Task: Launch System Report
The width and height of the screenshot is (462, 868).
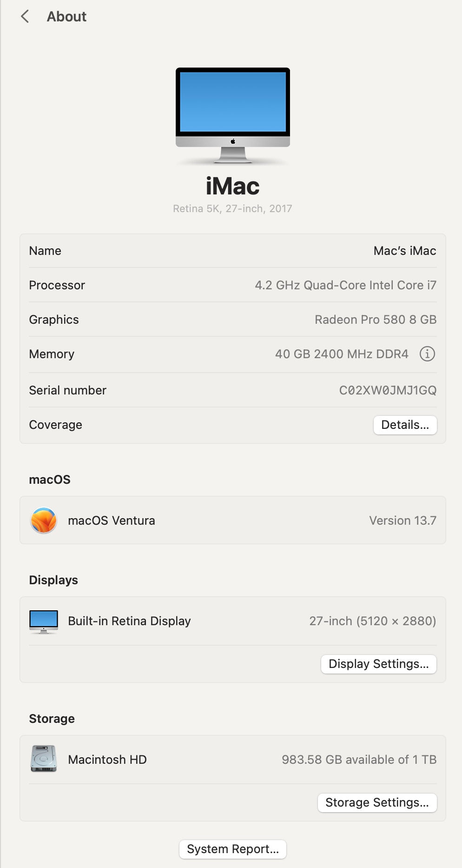Action: (x=232, y=848)
